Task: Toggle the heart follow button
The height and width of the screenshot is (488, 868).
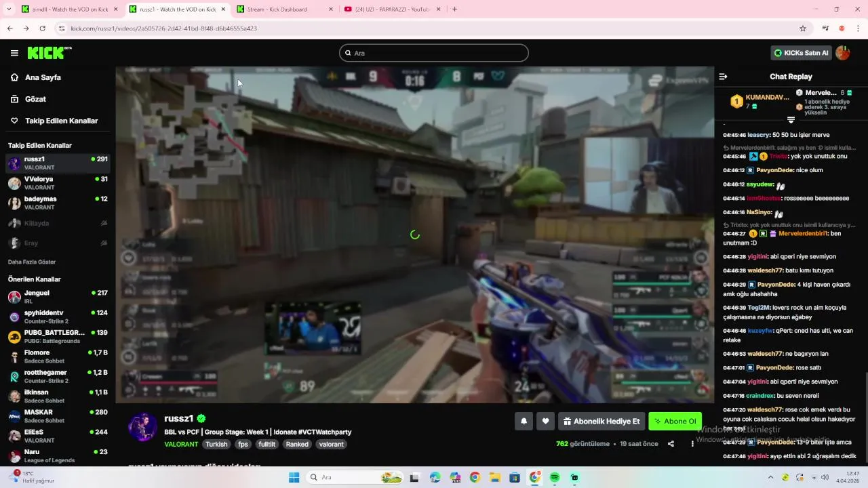Action: [545, 422]
